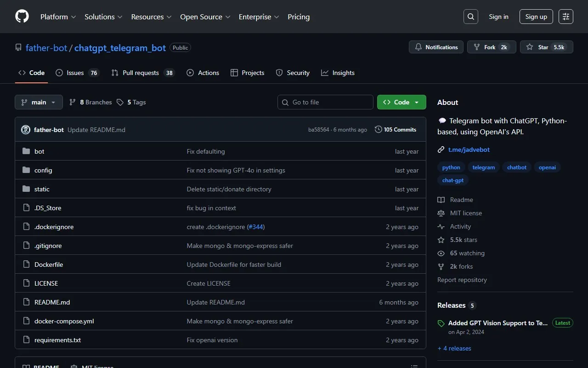The image size is (588, 368).
Task: Open the bot folder
Action: [x=40, y=151]
